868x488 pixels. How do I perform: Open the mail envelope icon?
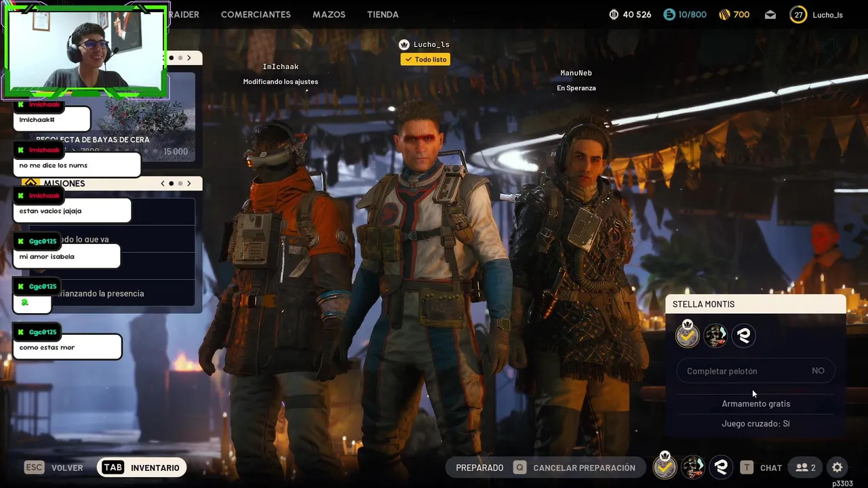[x=770, y=14]
